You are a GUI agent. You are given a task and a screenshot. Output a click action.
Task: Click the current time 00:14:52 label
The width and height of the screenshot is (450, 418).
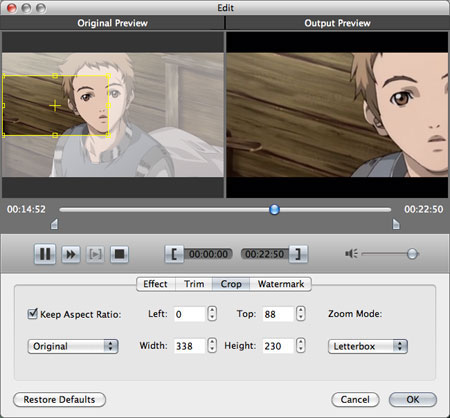(26, 209)
